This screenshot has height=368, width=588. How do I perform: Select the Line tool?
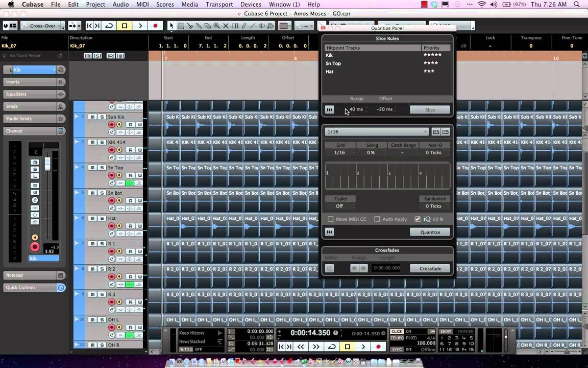coord(253,26)
